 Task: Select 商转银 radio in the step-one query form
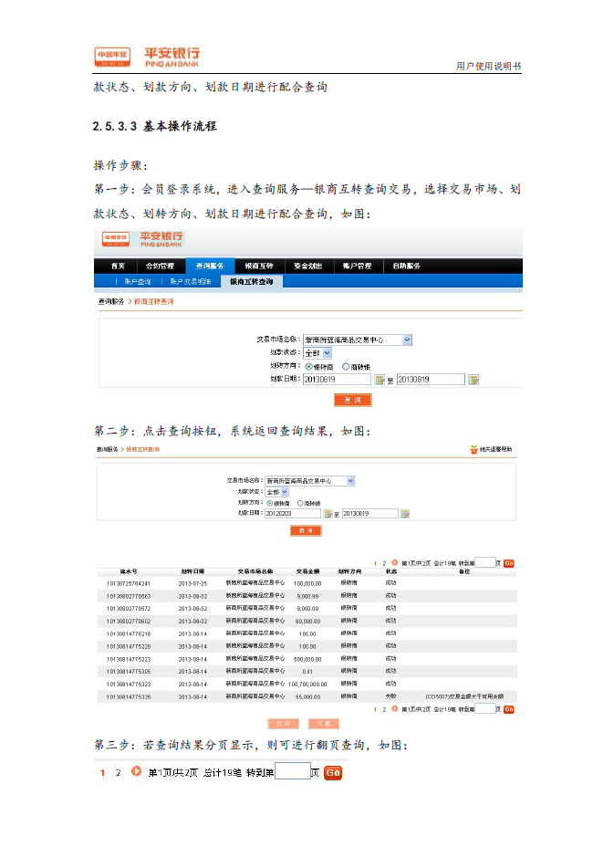[x=346, y=367]
